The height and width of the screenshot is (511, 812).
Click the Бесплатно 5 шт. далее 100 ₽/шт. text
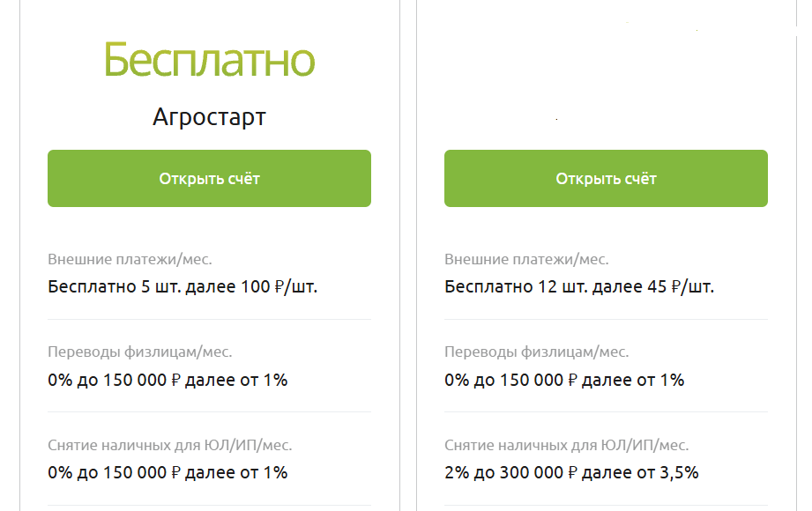point(183,287)
